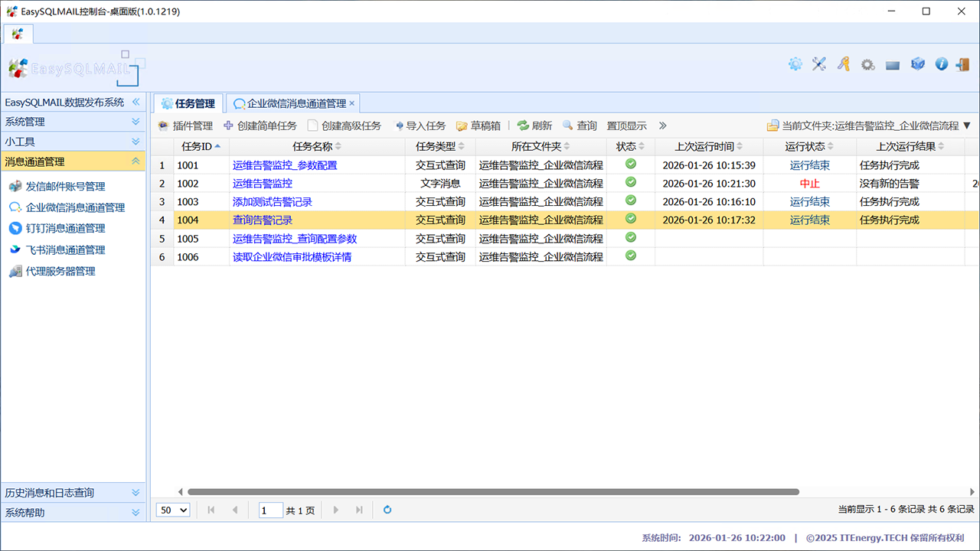Open the 添加测试告警记录 task link

(273, 202)
